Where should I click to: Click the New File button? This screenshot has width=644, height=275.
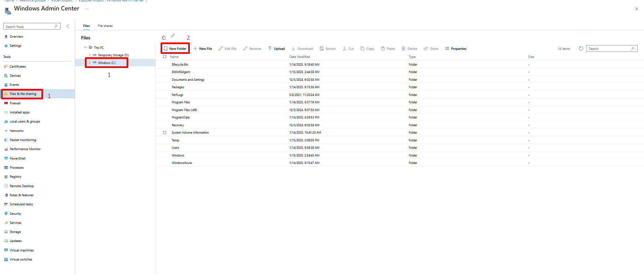pyautogui.click(x=202, y=49)
